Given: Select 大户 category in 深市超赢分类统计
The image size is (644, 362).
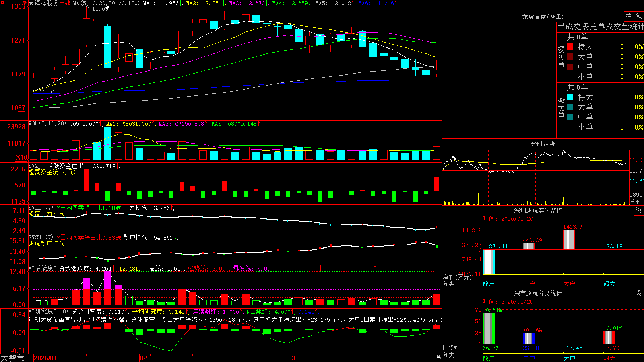Looking at the screenshot, I should pos(569,358).
